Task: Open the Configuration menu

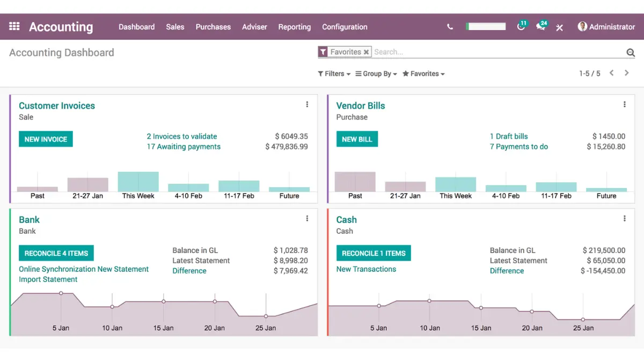Action: [x=345, y=27]
